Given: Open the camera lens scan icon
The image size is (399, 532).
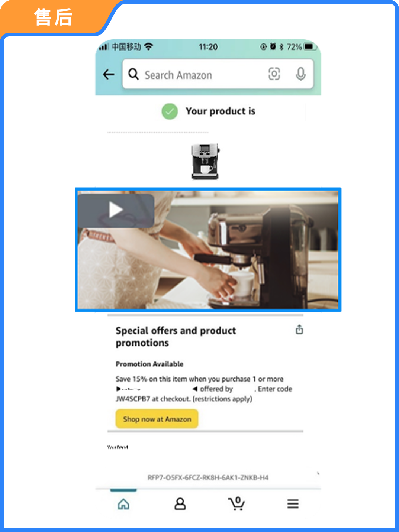Looking at the screenshot, I should click(x=274, y=74).
